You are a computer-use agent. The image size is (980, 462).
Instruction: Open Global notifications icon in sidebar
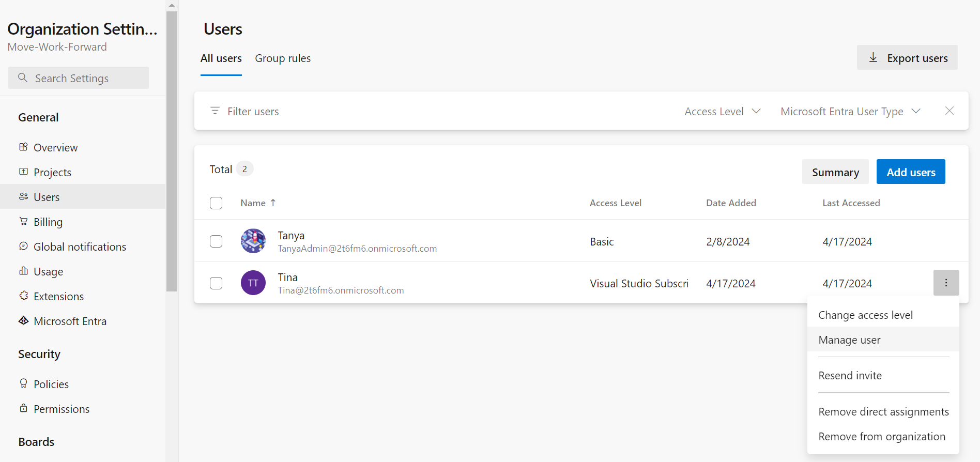click(x=23, y=246)
